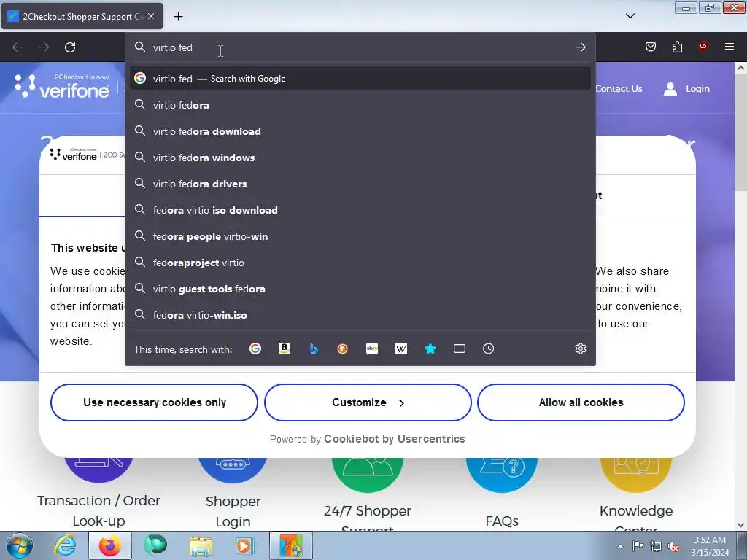Click the scrollbar up arrow
Image resolution: width=747 pixels, height=560 pixels.
740,68
